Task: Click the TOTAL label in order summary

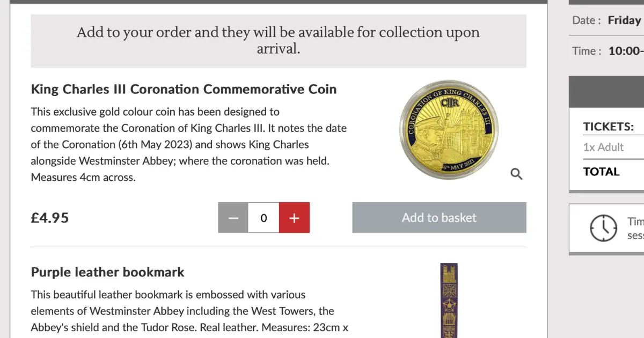Action: coord(601,172)
